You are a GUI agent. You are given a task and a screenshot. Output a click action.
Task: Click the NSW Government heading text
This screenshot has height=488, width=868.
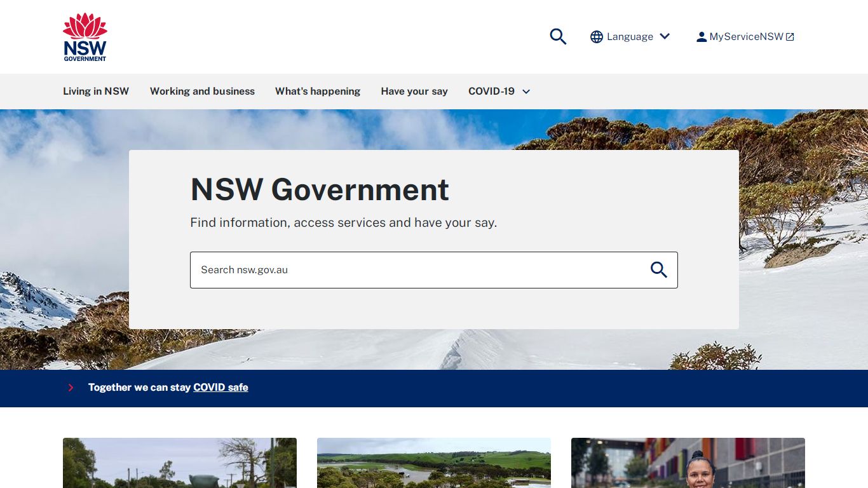320,189
